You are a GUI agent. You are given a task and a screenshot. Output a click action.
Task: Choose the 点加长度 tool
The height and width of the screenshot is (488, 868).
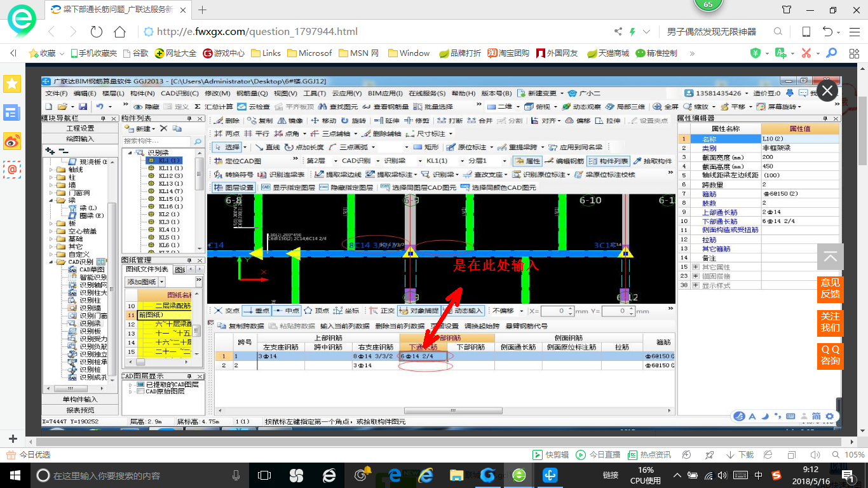coord(305,147)
